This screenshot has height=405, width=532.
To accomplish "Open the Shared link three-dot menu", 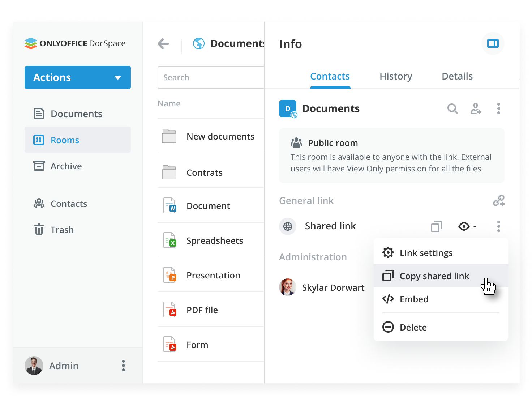I will pyautogui.click(x=498, y=226).
